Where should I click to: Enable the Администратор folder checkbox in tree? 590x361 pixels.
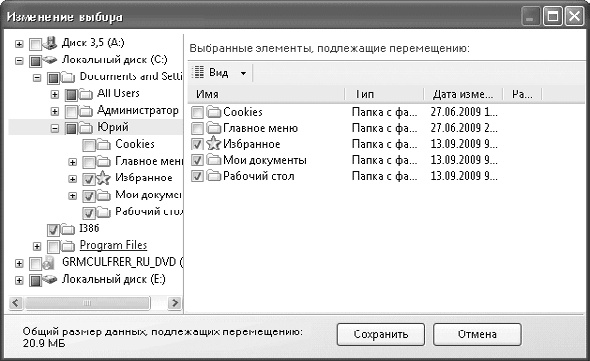pos(71,111)
